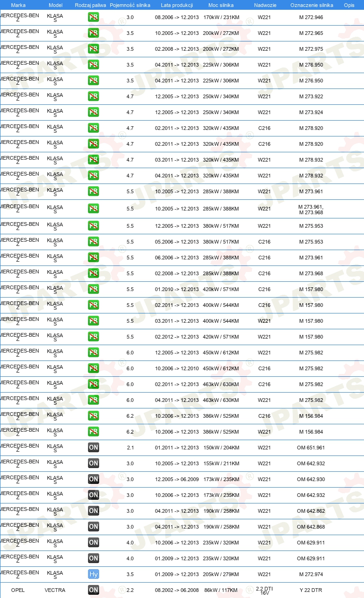Click the PB icon for M 157.980 from 01.2010
The image size is (364, 598).
[94, 289]
